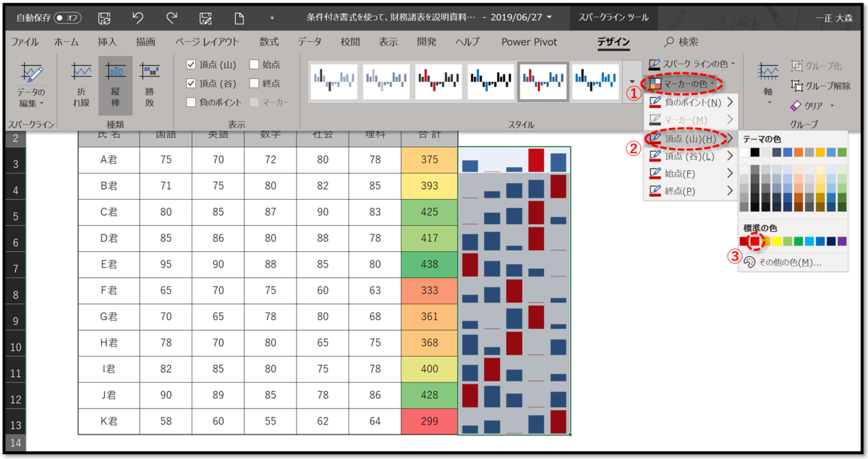
Task: Uncheck the 頂点 (山) high point checkbox
Action: 191,64
